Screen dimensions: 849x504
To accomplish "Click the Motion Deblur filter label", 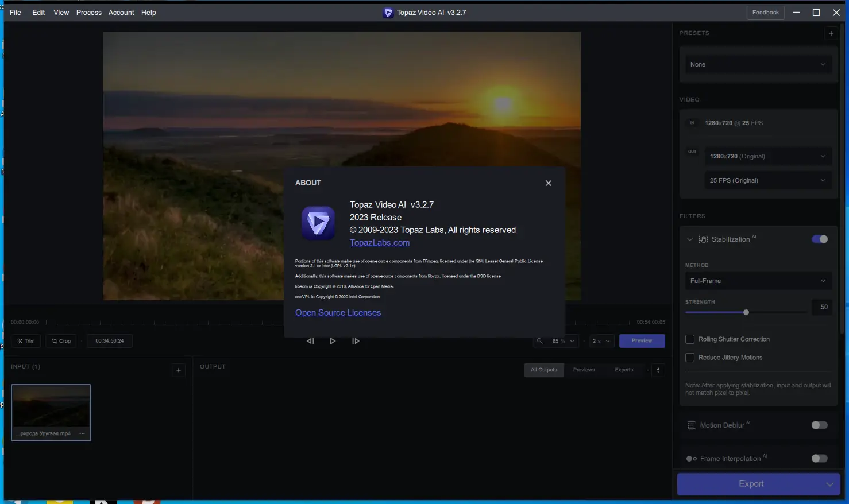I will click(722, 425).
